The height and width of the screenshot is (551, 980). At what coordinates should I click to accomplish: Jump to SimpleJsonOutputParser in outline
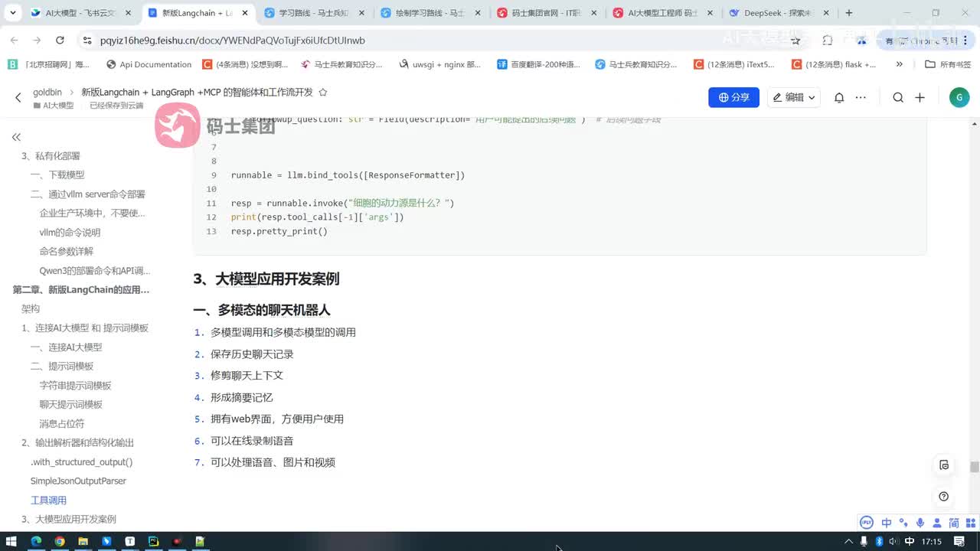[x=78, y=481]
